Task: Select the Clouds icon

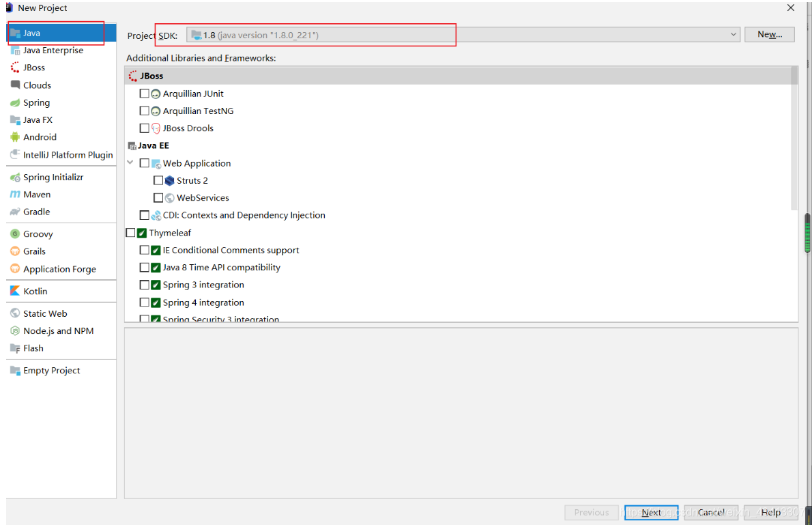Action: pos(15,85)
